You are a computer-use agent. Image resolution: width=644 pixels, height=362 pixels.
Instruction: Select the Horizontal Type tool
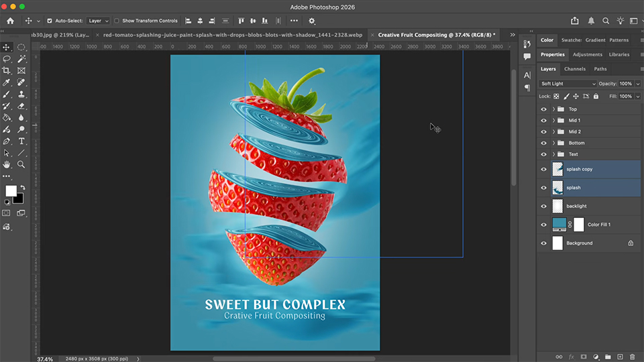(21, 141)
